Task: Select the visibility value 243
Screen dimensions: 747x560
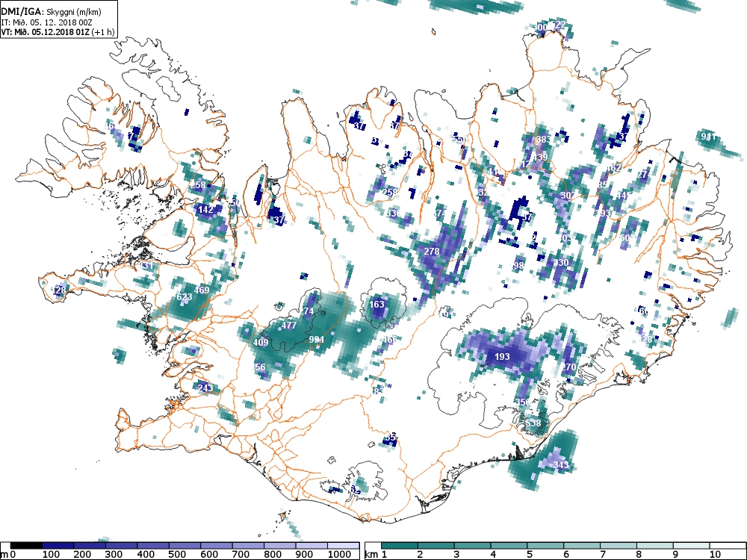Action: [205, 388]
